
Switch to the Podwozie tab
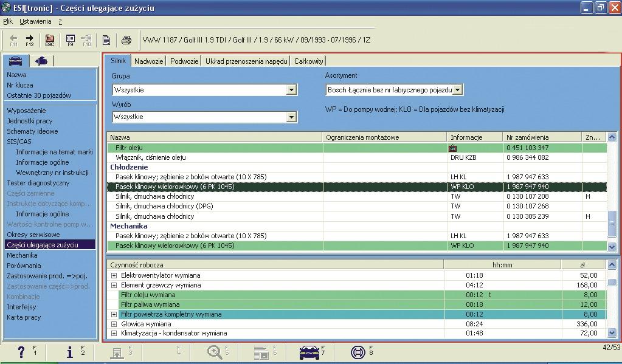point(184,61)
